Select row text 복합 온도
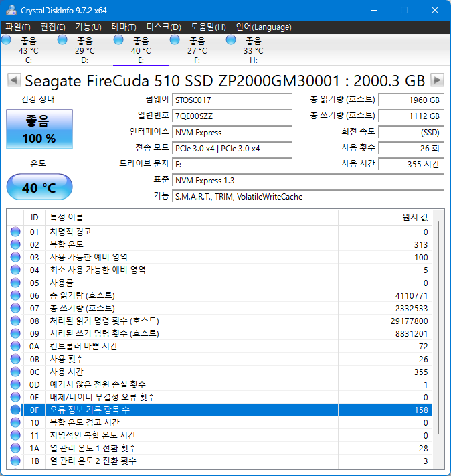This screenshot has width=451, height=476. (x=66, y=244)
